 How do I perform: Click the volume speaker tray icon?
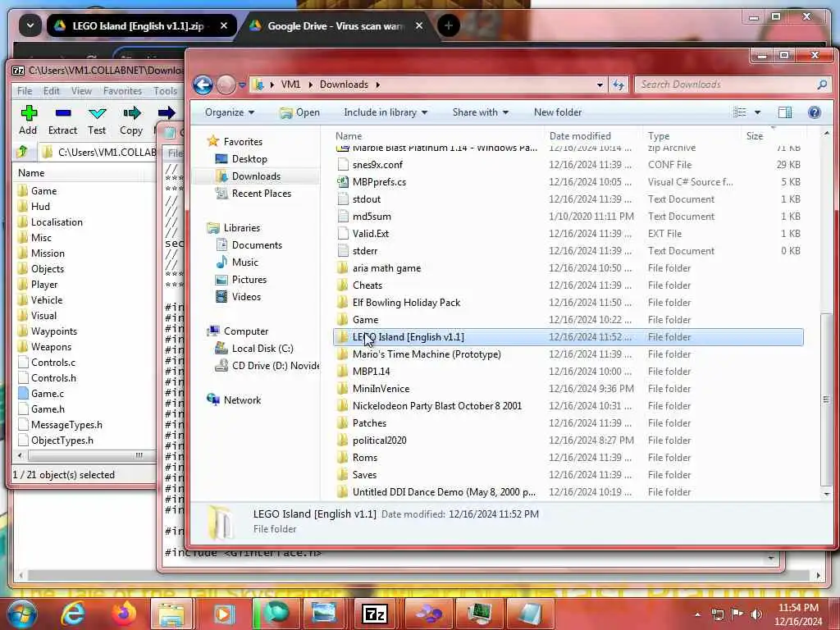pyautogui.click(x=756, y=614)
